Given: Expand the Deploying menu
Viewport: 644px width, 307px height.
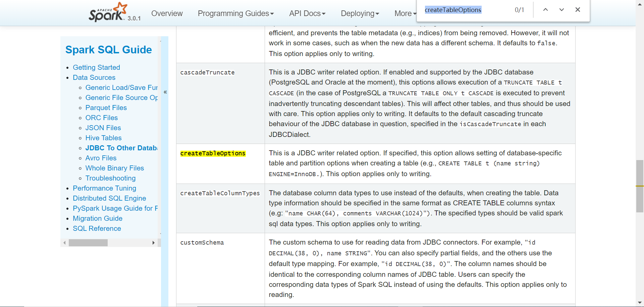Looking at the screenshot, I should 360,13.
